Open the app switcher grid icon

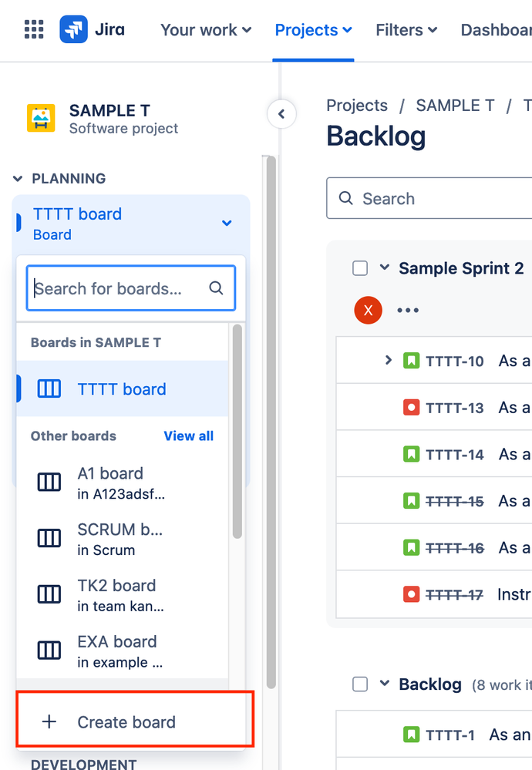[34, 29]
